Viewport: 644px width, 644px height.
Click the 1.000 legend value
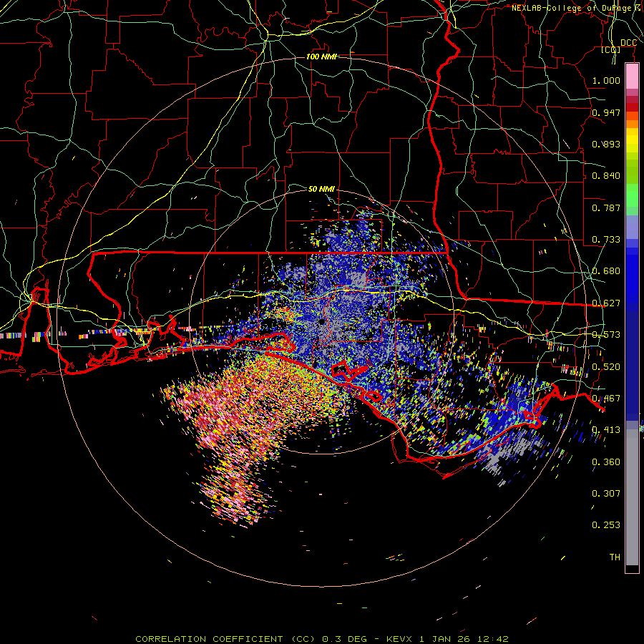606,80
